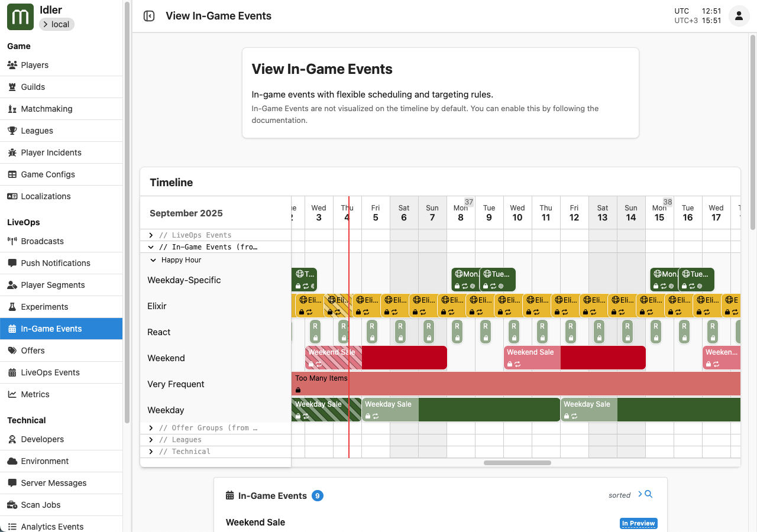Open the user profile avatar icon
The image size is (757, 532).
pos(739,17)
